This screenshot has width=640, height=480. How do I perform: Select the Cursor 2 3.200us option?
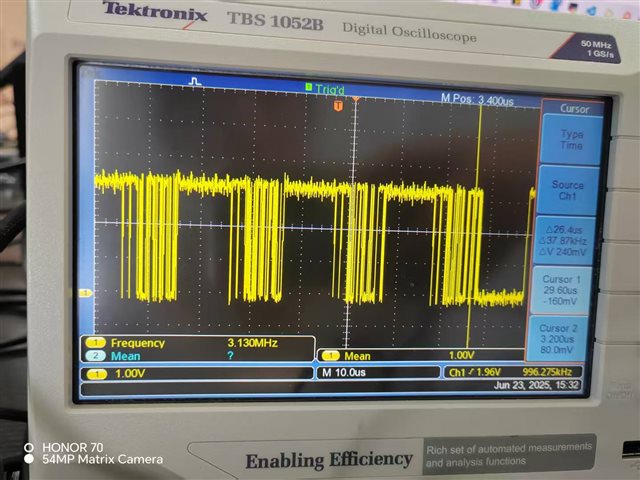coord(558,338)
